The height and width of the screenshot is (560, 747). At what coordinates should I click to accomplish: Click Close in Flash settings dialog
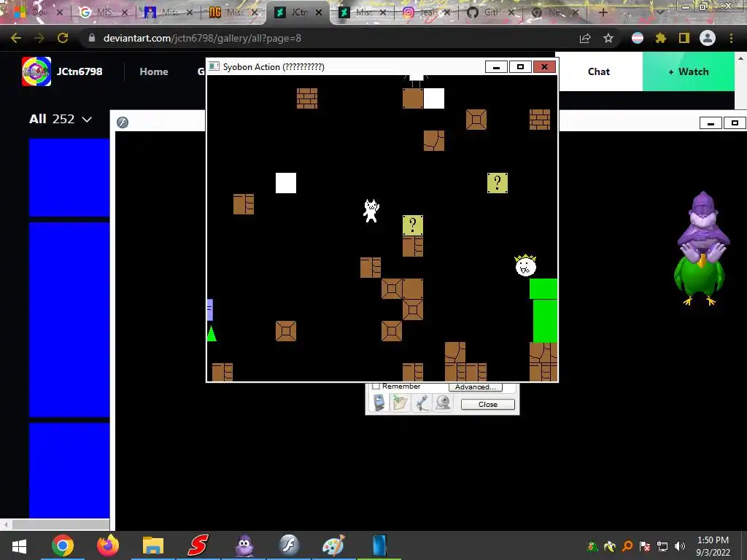488,404
